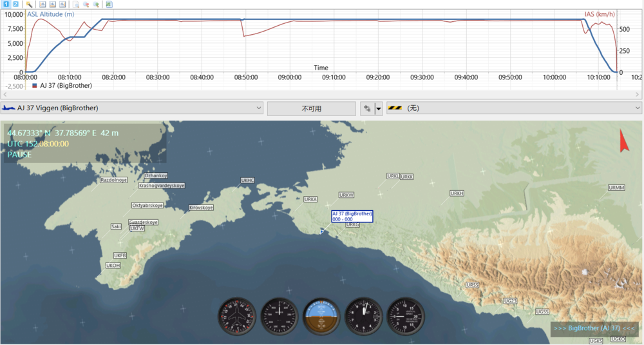Select the Oktyabrskoye airfield label
Viewport: 644px width, 345px height.
147,205
